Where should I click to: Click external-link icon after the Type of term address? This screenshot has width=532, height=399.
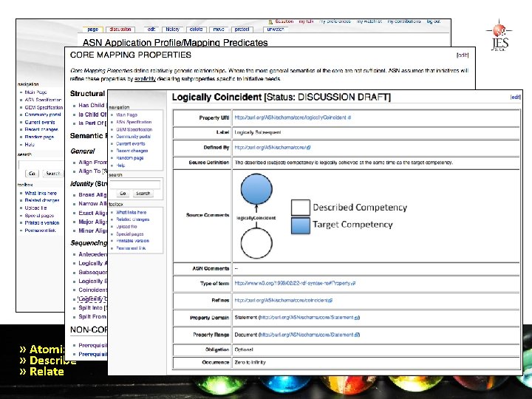[354, 283]
